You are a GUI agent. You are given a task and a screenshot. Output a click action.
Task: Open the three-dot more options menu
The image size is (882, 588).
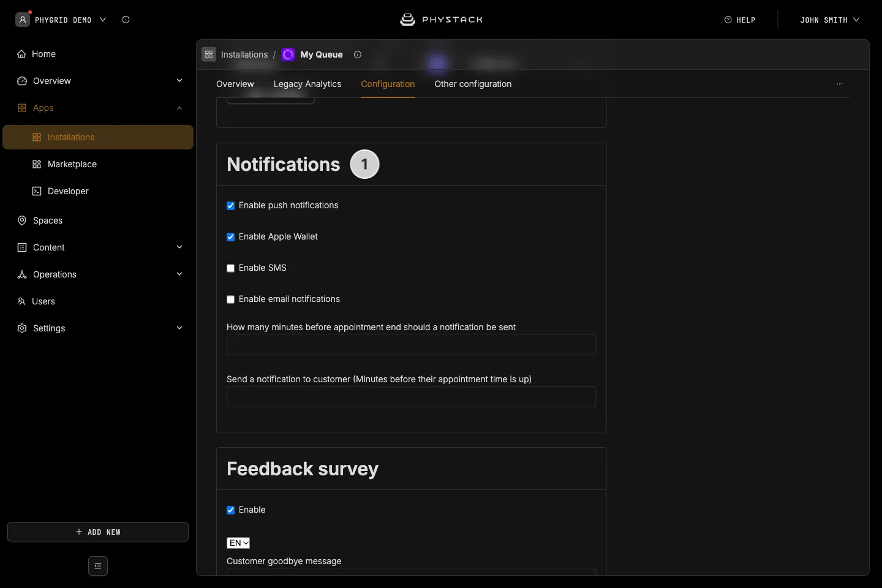[840, 84]
